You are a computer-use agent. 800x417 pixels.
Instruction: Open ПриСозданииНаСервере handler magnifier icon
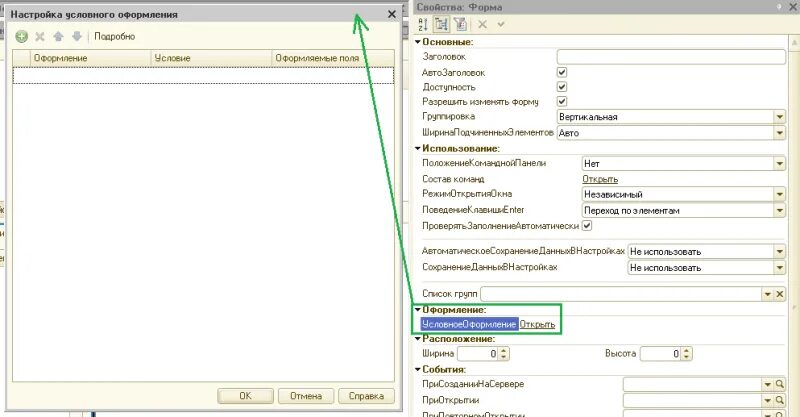click(780, 384)
